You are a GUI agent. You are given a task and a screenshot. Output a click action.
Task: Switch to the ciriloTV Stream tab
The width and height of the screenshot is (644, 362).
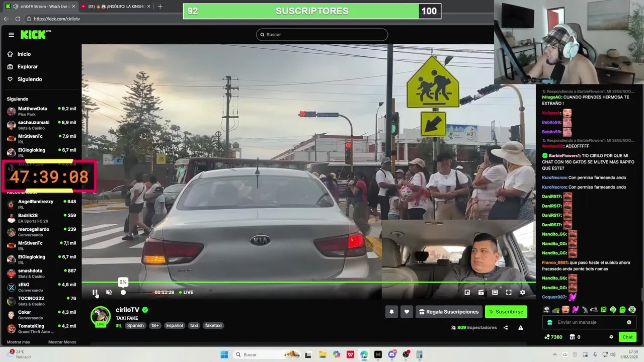point(40,7)
